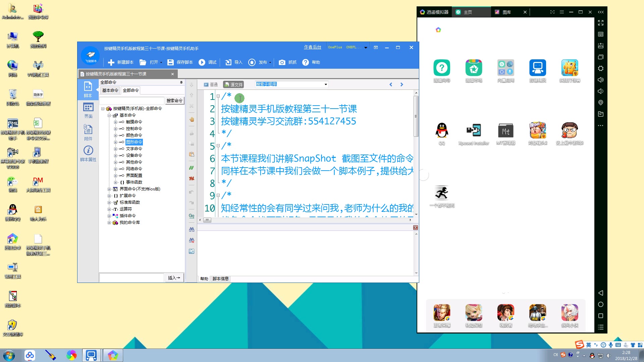This screenshot has width=644, height=362.
Task: Click the Go to line icon
Action: (x=192, y=216)
